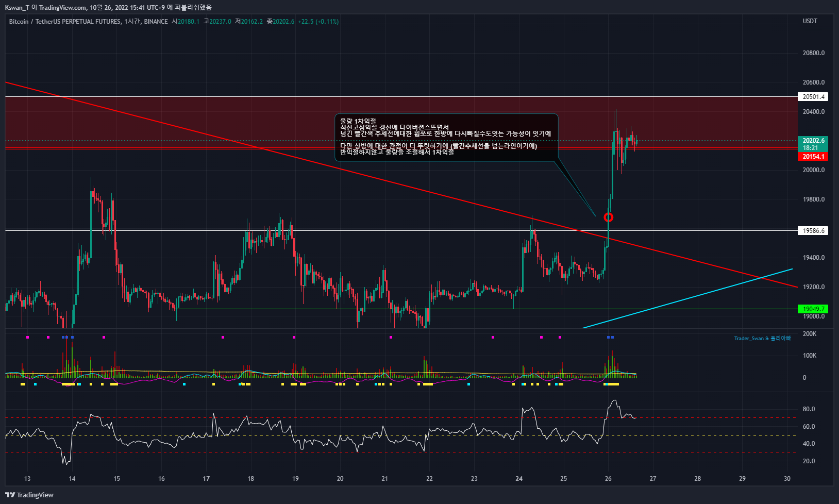Click the close value 20202.6 in header
Screen dimensions: 839x504
[x=283, y=22]
